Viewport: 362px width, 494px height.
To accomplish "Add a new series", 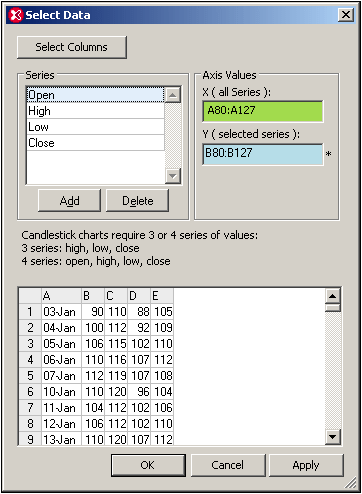I will [x=69, y=201].
